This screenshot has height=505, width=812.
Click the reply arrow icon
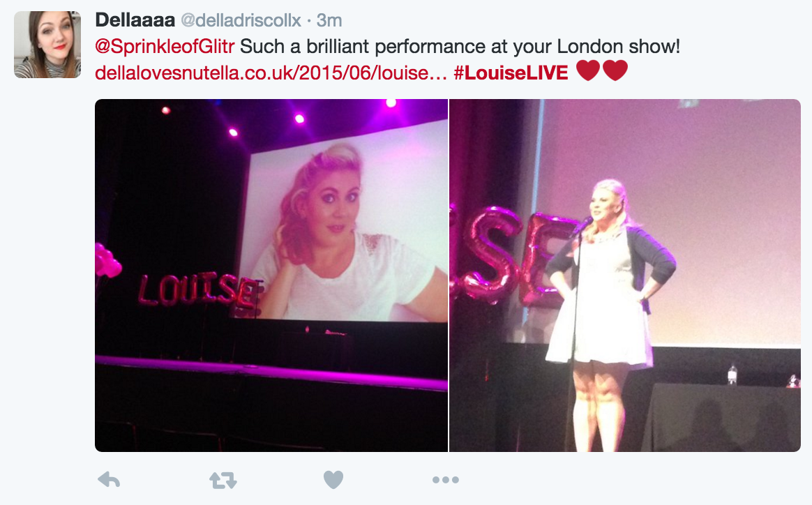click(109, 480)
